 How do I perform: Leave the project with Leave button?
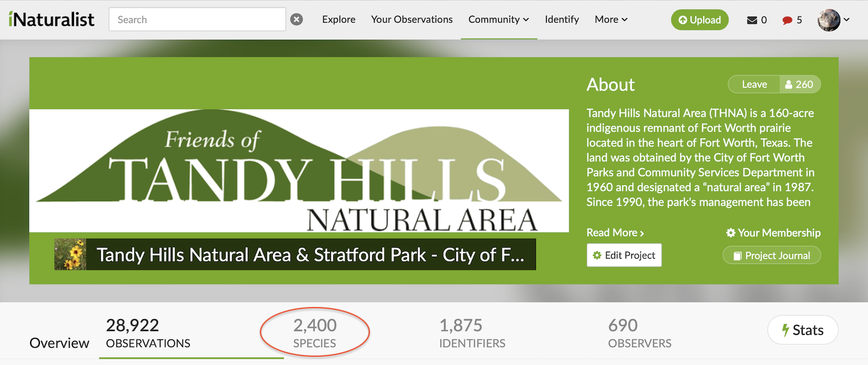[754, 84]
